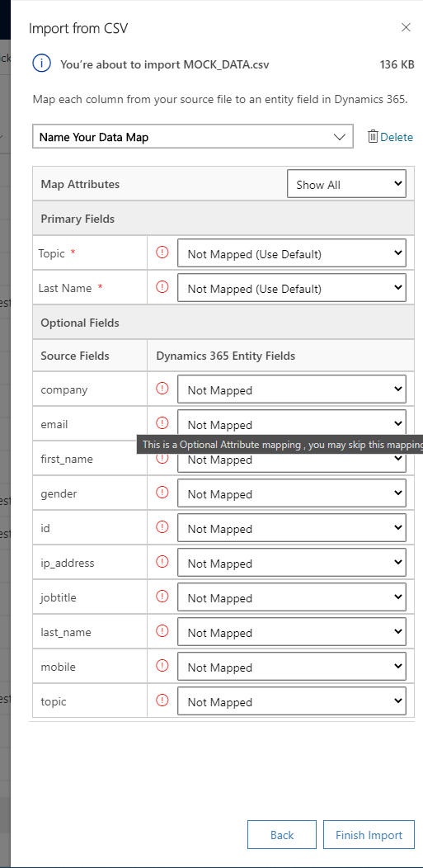423x868 pixels.
Task: Click the gender source field name
Action: tap(59, 493)
